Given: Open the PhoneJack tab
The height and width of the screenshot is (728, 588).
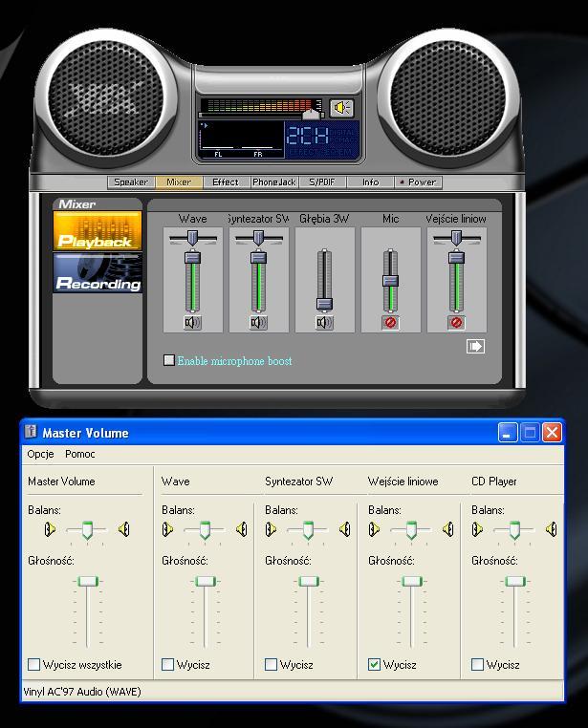Looking at the screenshot, I should (274, 182).
